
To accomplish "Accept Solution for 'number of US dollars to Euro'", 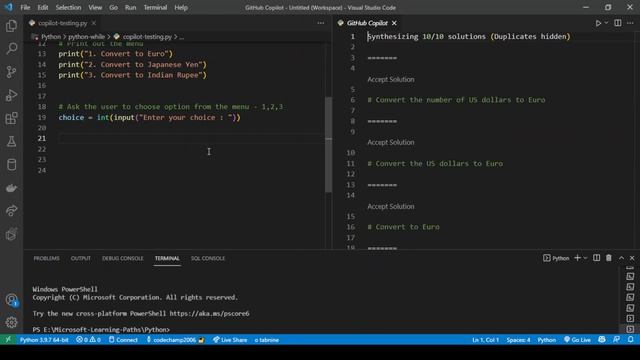I will (x=391, y=80).
